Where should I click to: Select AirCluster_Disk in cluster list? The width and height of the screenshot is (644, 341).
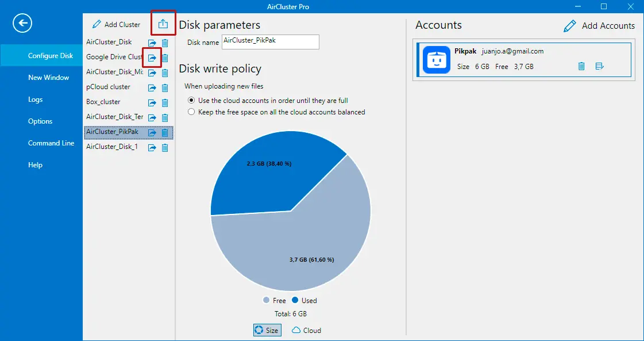[109, 42]
